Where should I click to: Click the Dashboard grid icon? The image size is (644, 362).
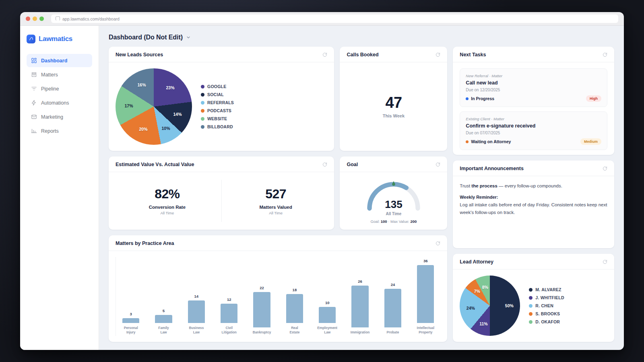pyautogui.click(x=34, y=61)
